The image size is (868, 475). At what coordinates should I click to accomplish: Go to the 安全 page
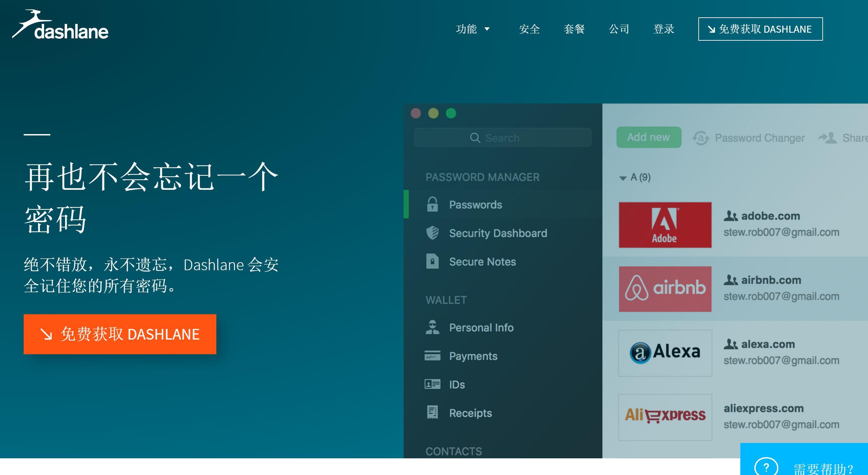pos(529,29)
